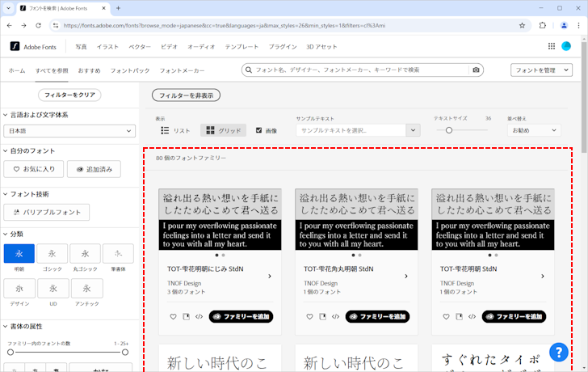
Task: Open the 日本語 language dropdown
Action: click(69, 131)
